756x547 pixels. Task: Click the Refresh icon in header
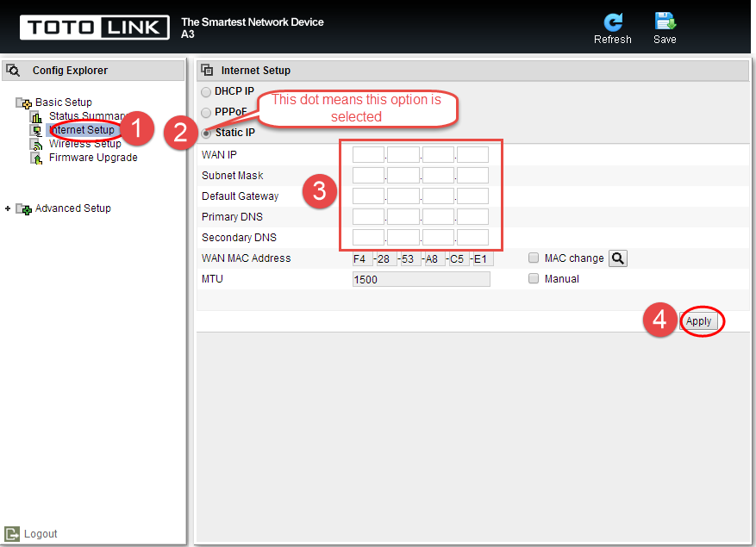[613, 22]
